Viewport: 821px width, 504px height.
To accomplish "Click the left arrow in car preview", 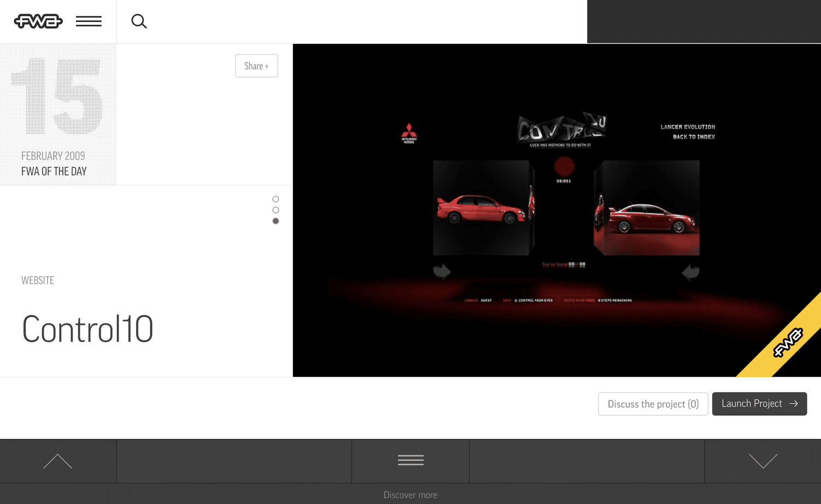I will click(442, 271).
